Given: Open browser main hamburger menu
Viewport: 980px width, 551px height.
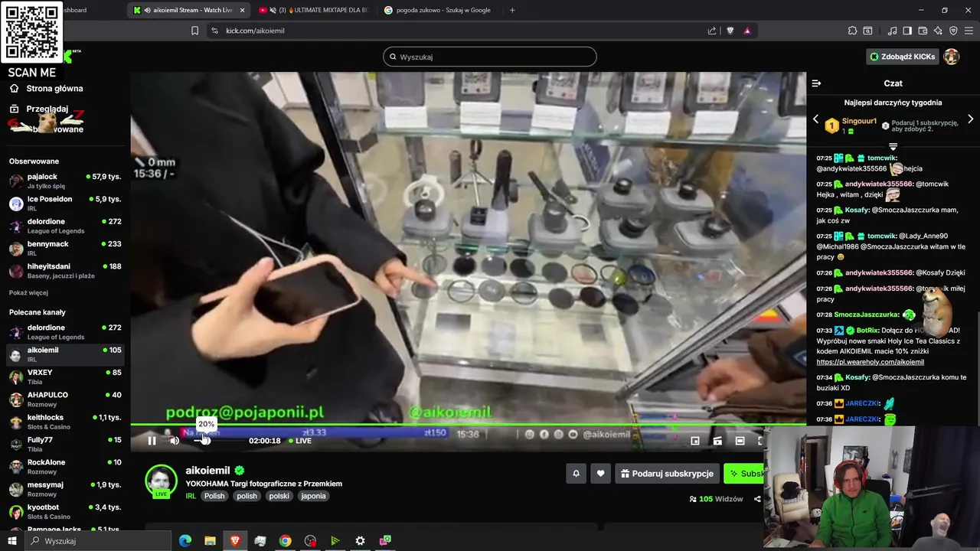Looking at the screenshot, I should (x=969, y=31).
